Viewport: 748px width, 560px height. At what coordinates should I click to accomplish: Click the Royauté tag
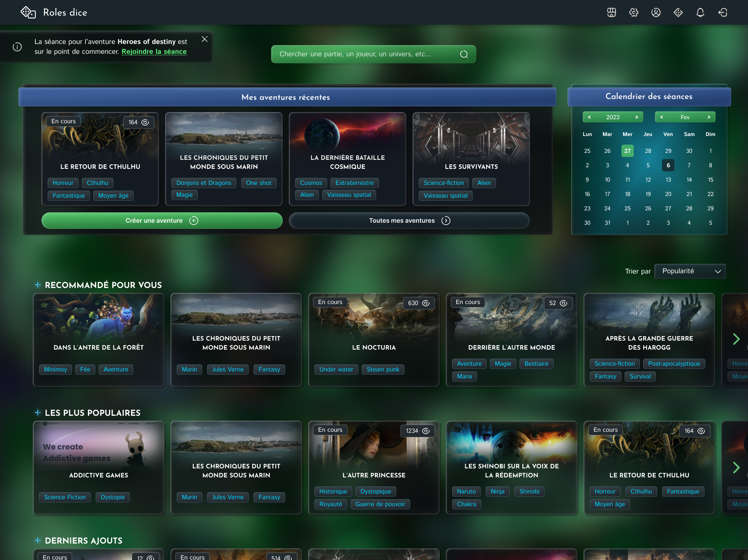[x=331, y=504]
